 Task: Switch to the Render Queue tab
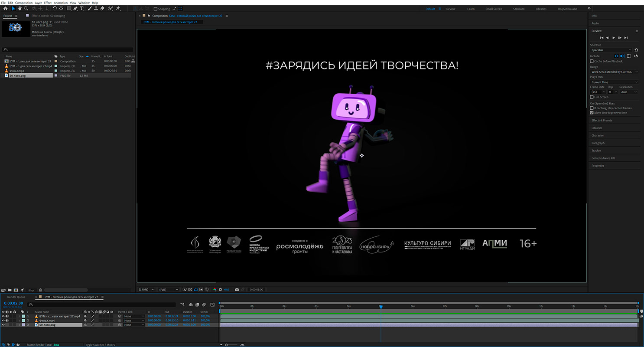(16, 297)
